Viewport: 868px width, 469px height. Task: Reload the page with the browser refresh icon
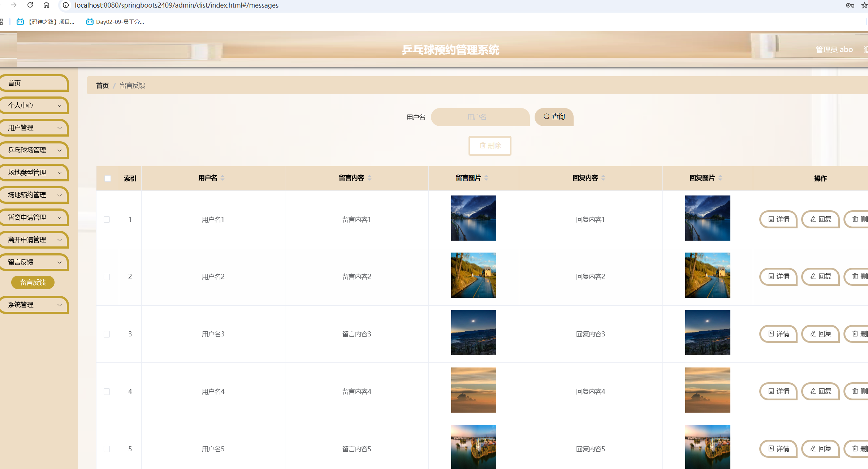tap(30, 5)
